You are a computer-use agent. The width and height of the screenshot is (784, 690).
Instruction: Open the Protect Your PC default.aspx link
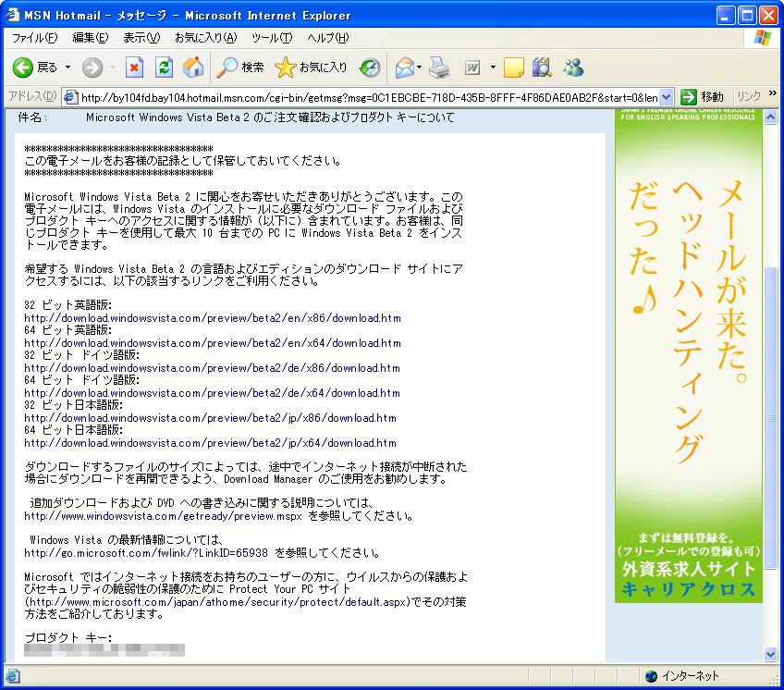pos(217,602)
